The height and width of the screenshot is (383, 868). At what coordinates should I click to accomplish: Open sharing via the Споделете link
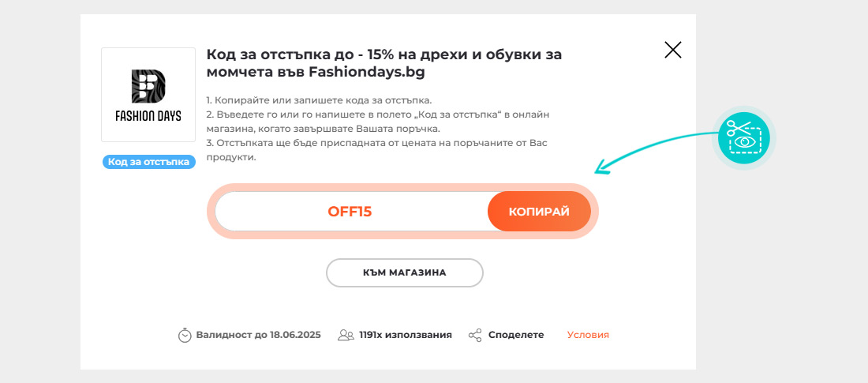(516, 335)
